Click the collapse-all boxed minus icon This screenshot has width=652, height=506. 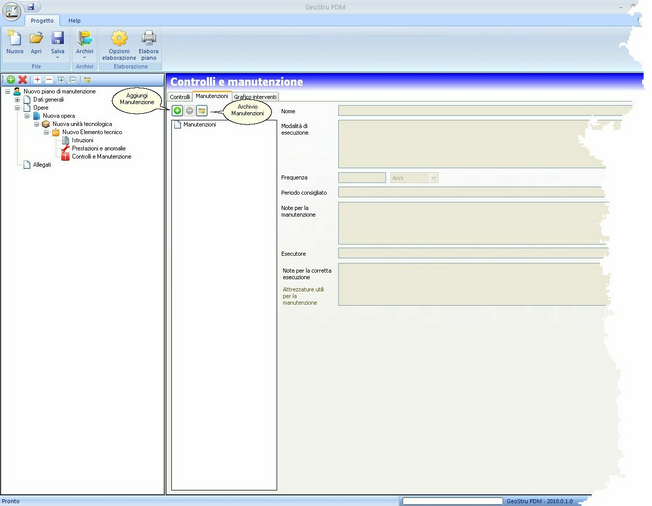[73, 79]
